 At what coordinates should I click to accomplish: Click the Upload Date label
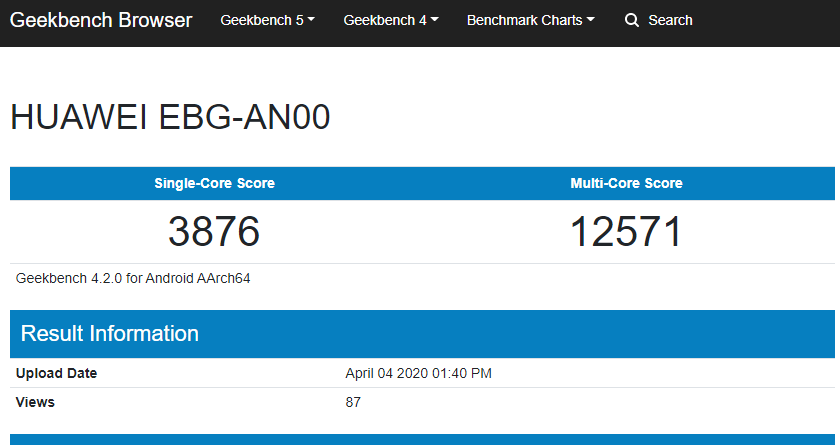56,373
